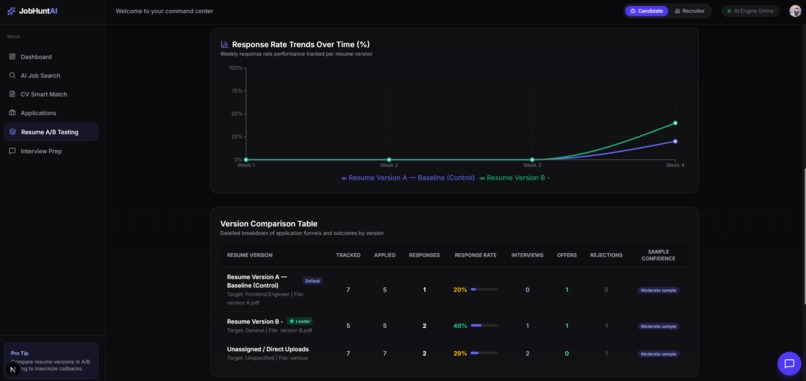This screenshot has width=806, height=381.
Task: Click AI Engine Online status badge
Action: [x=750, y=11]
